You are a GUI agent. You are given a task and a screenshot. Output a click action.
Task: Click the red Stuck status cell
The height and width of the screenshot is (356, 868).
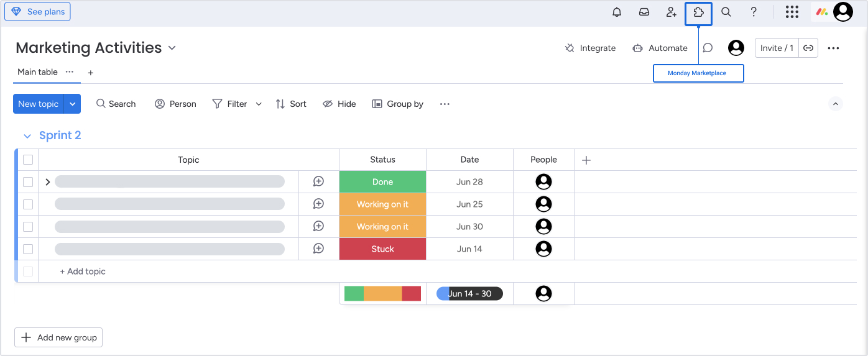[x=382, y=249]
